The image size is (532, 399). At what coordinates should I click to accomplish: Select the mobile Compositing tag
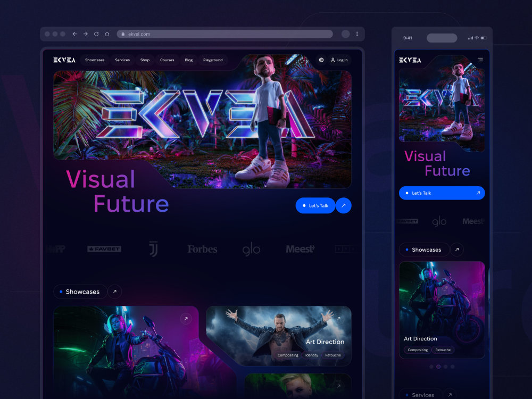418,350
